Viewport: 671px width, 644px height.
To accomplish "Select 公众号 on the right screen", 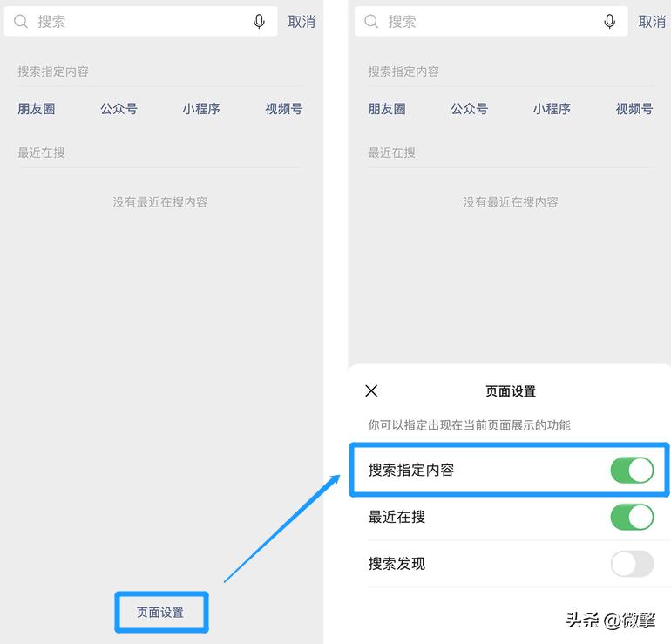I will 470,109.
